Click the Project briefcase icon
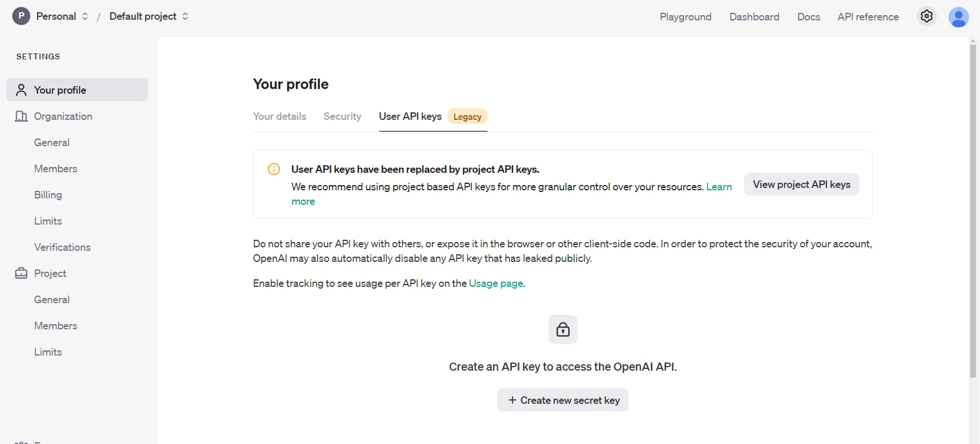This screenshot has height=444, width=980. coord(22,273)
